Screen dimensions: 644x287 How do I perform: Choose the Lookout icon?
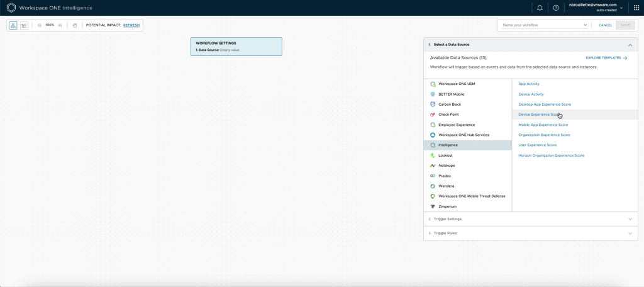click(433, 155)
